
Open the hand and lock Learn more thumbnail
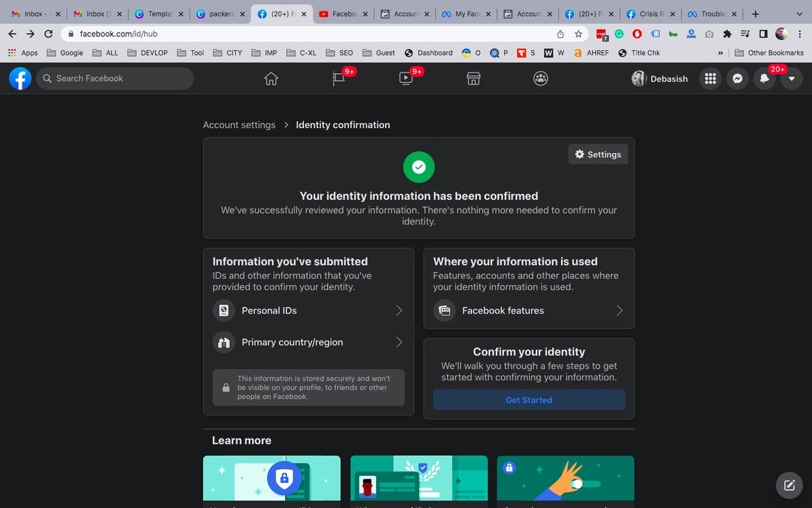pos(566,481)
